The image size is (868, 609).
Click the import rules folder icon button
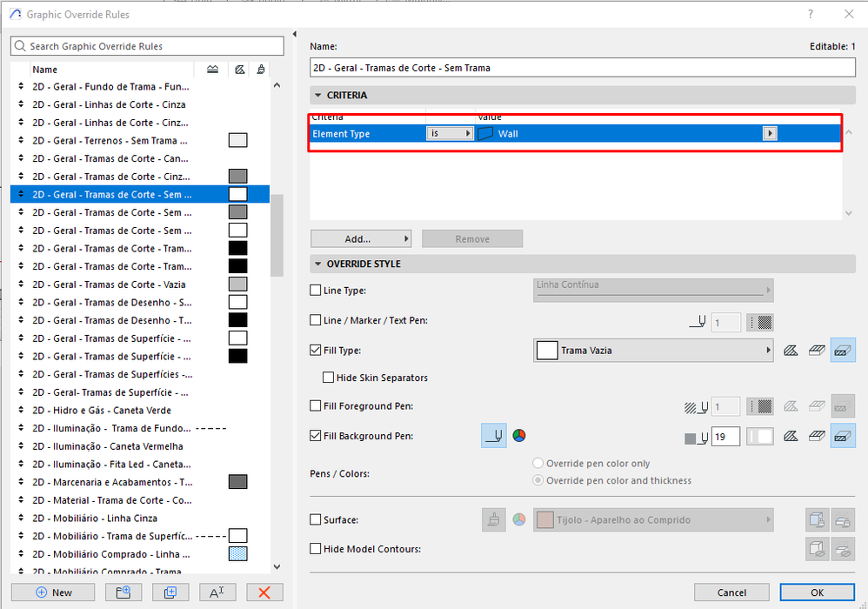coord(124,592)
